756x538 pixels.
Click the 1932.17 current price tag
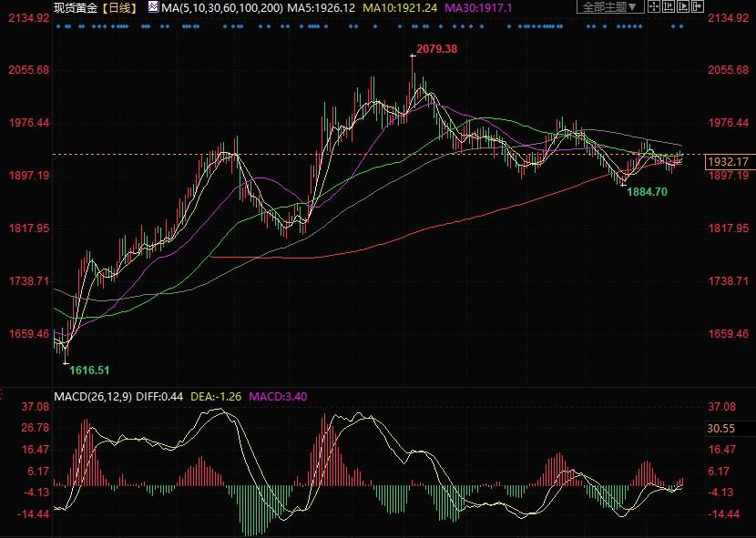[x=727, y=162]
